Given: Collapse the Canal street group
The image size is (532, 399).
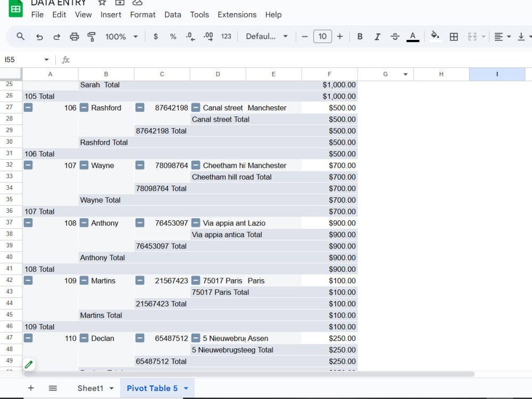Looking at the screenshot, I should coord(196,108).
